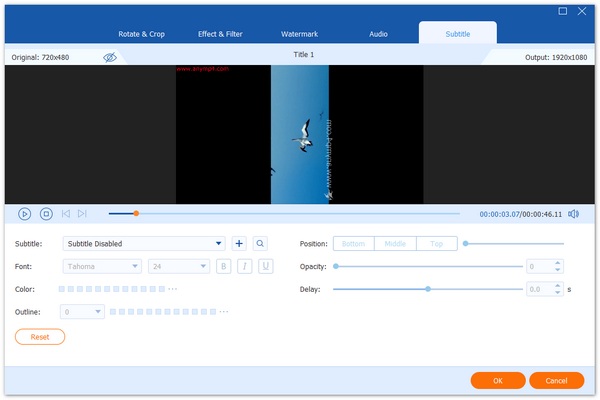Toggle underline subtitle text

pyautogui.click(x=265, y=266)
